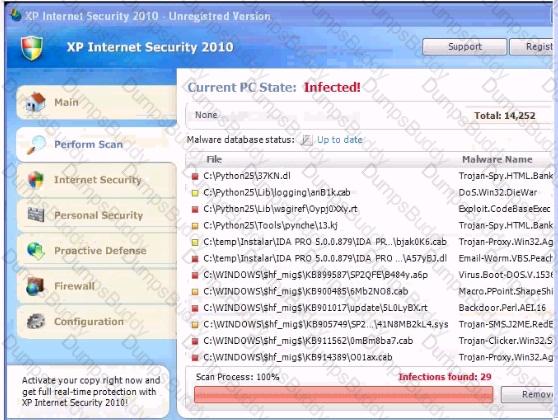
Task: Click the house icon beside Main
Action: (x=35, y=102)
